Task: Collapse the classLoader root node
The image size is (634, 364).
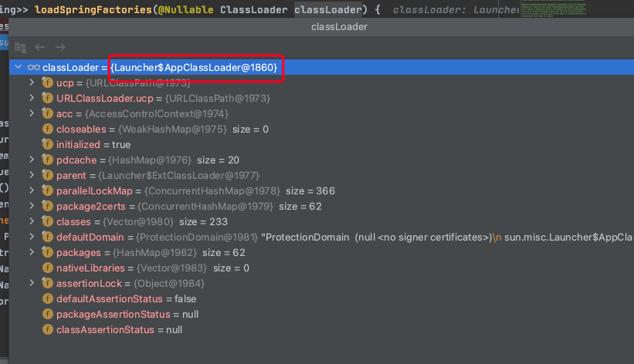Action: [x=18, y=68]
